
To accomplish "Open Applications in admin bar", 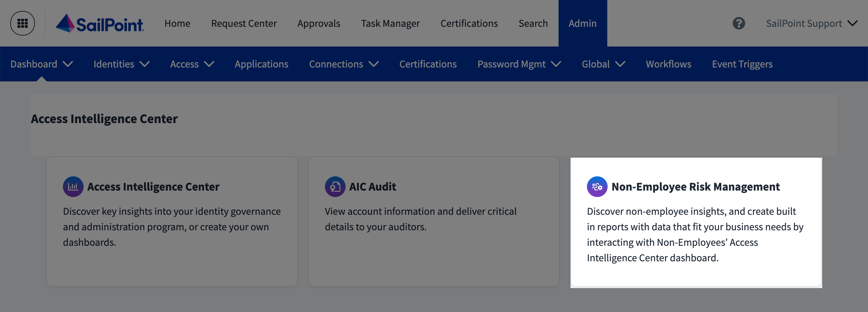I will pos(261,64).
